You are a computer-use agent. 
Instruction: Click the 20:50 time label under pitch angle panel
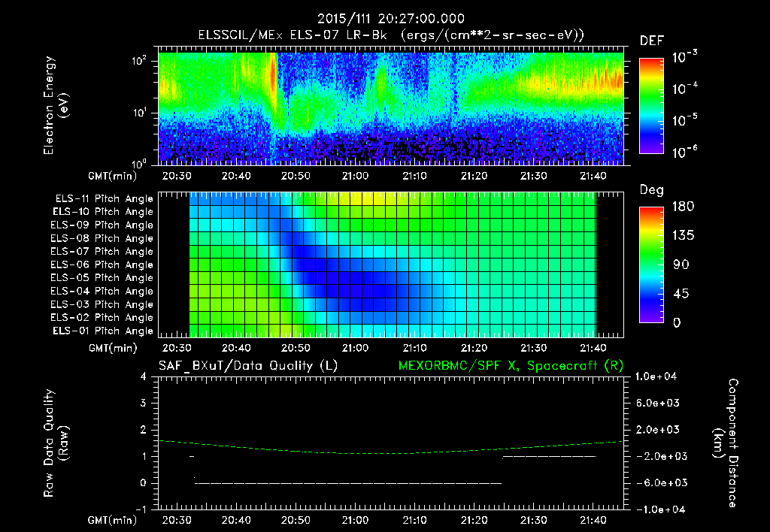coord(295,348)
